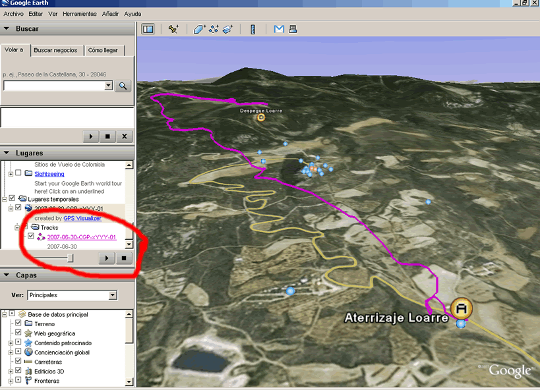Open the Ver menu
The width and height of the screenshot is (540, 392).
53,14
